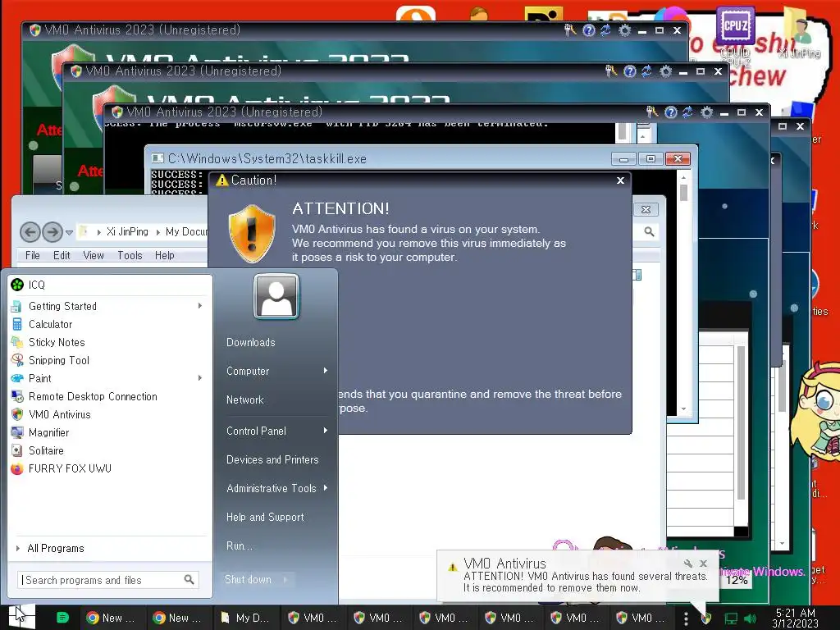Viewport: 840px width, 630px height.
Task: Click the help icon in the backmost VM0 Antivirus title bar
Action: pos(589,30)
